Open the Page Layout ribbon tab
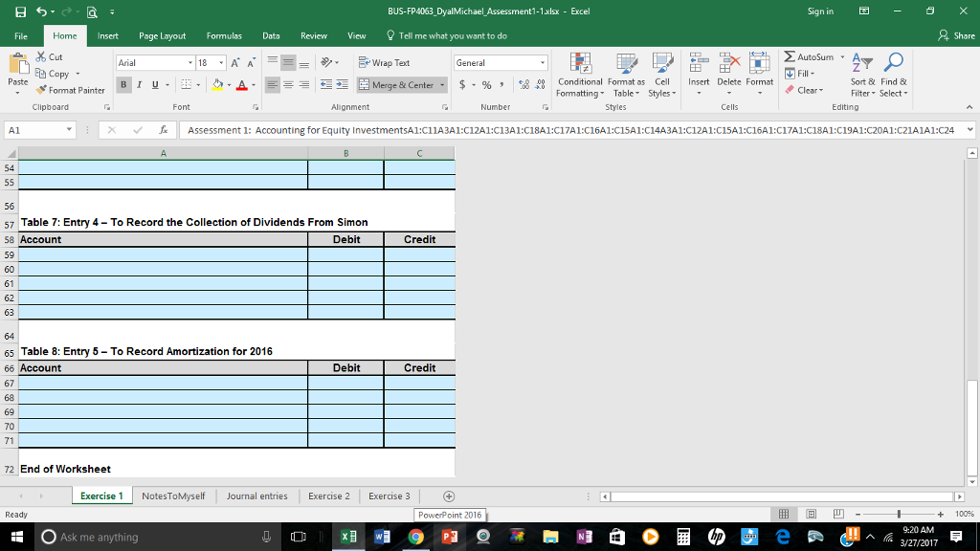Image resolution: width=980 pixels, height=551 pixels. pyautogui.click(x=162, y=35)
